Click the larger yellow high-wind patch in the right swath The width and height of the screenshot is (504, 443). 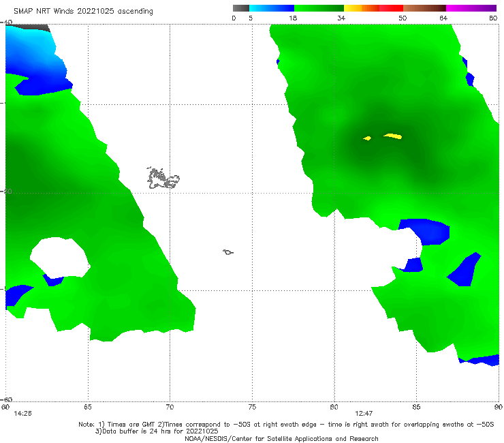[x=393, y=136]
